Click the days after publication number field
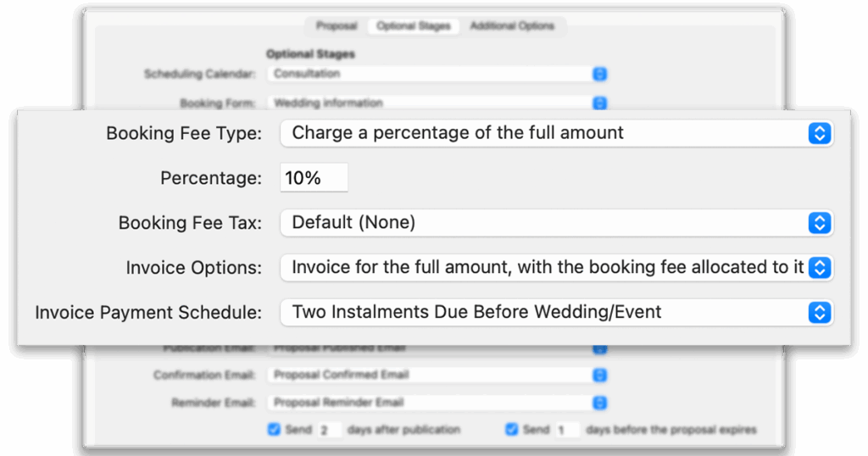Image resolution: width=868 pixels, height=456 pixels. click(330, 430)
